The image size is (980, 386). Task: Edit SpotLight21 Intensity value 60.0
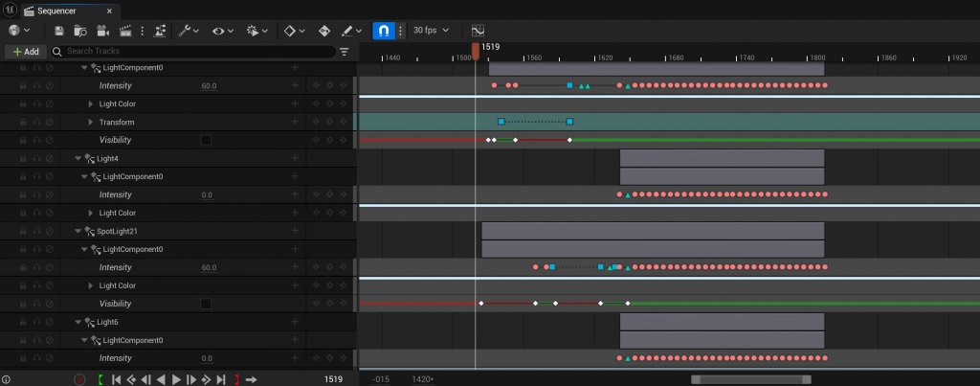pos(209,267)
